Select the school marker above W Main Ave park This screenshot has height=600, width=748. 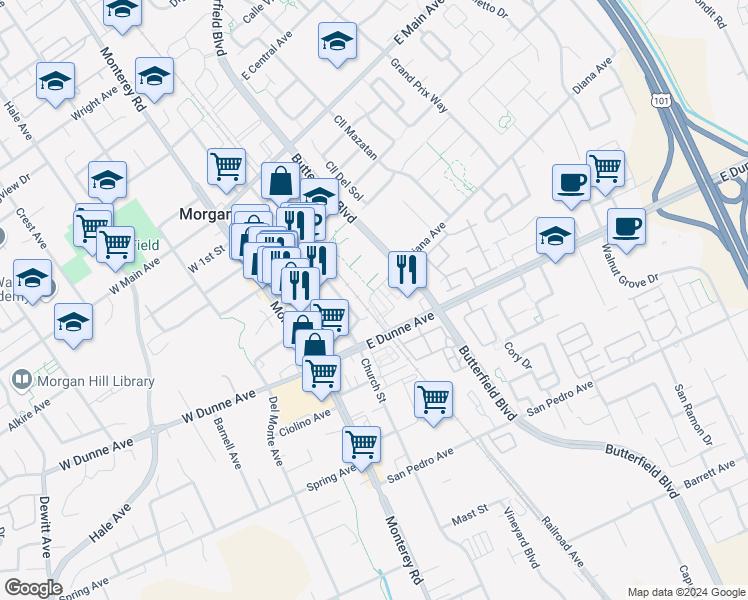click(107, 183)
